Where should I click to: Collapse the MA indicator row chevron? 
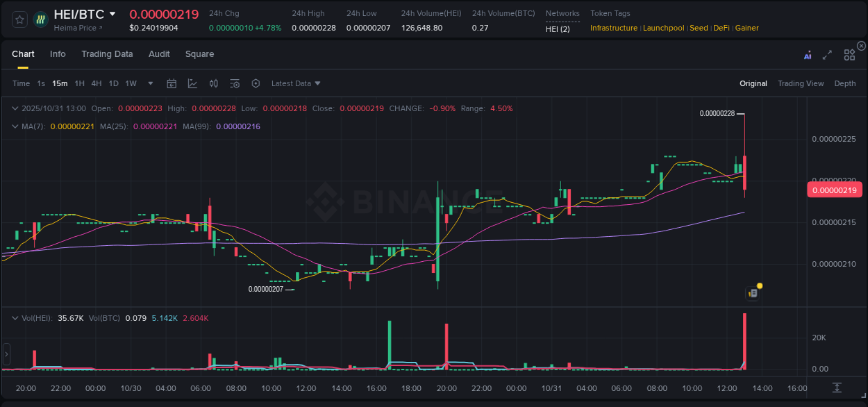(x=15, y=126)
